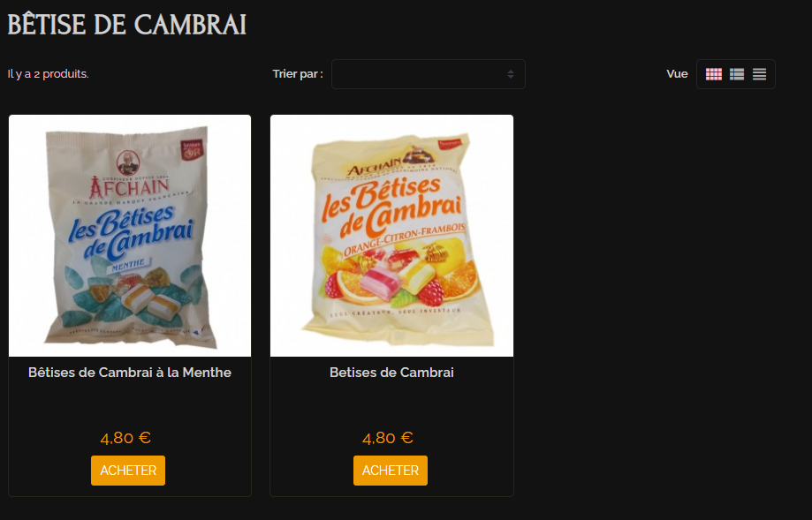Screen dimensions: 812x520
Task: Click the 'Vue' label beside view icons
Action: (x=677, y=74)
